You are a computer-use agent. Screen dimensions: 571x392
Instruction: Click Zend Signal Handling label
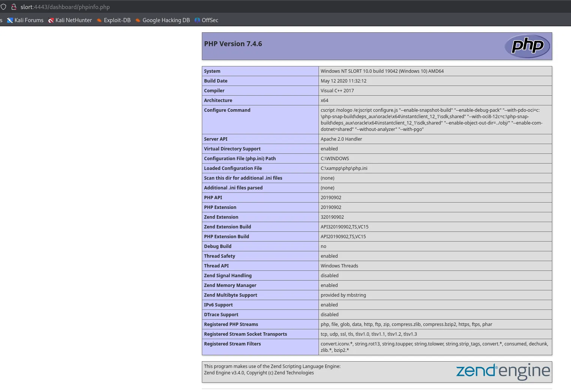[x=228, y=276]
